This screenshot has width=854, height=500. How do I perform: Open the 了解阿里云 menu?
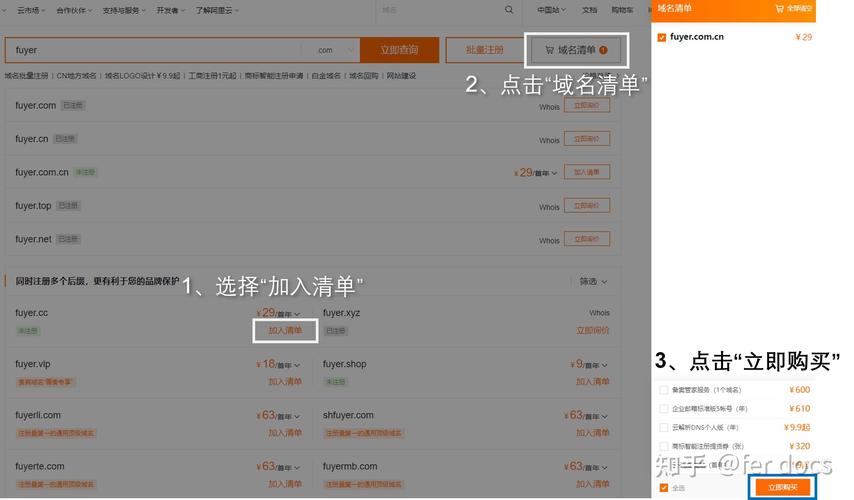click(x=217, y=10)
